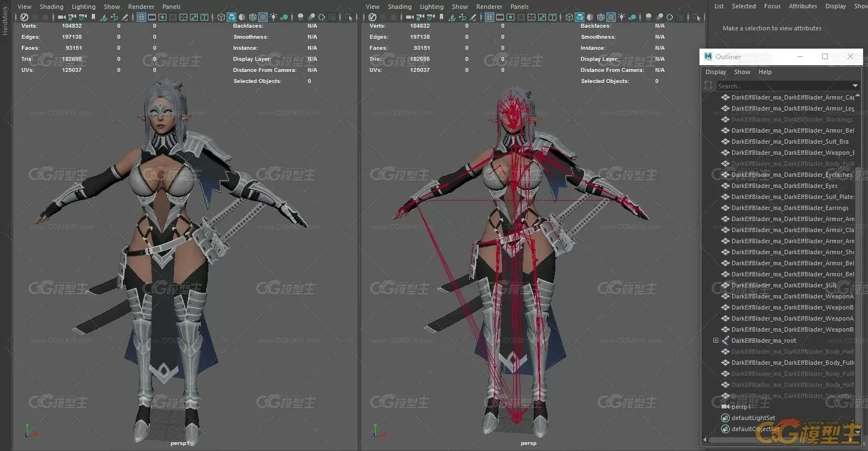This screenshot has width=868, height=451.
Task: Open Shading menu in left viewport
Action: tap(51, 7)
